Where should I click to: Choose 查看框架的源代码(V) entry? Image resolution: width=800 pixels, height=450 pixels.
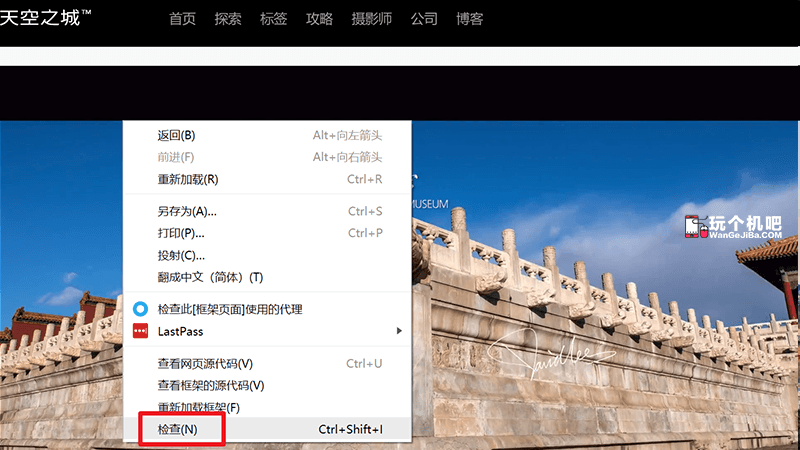(210, 385)
